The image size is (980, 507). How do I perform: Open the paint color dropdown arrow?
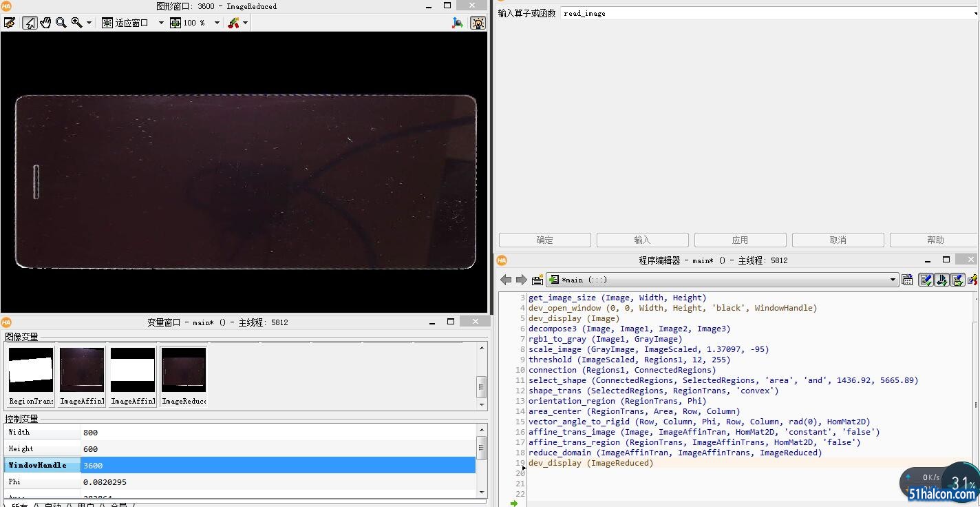(245, 23)
